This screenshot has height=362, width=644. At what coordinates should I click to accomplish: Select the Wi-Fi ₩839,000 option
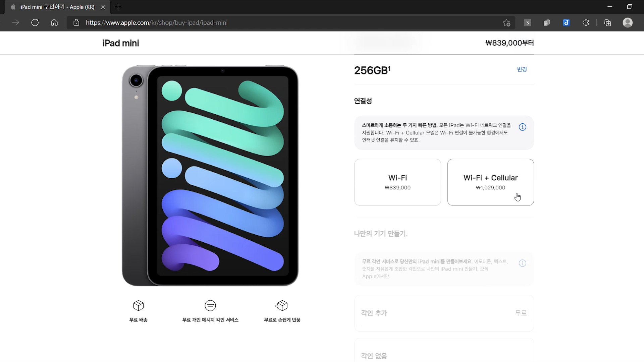397,182
